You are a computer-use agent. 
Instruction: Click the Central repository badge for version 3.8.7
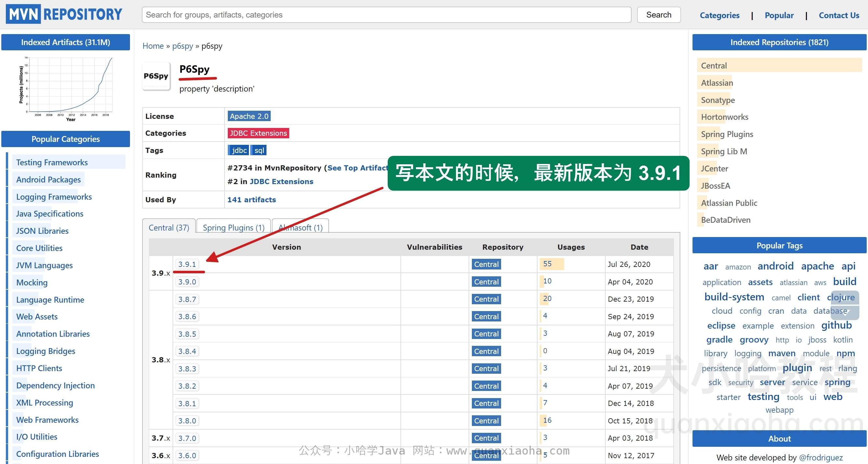click(485, 299)
